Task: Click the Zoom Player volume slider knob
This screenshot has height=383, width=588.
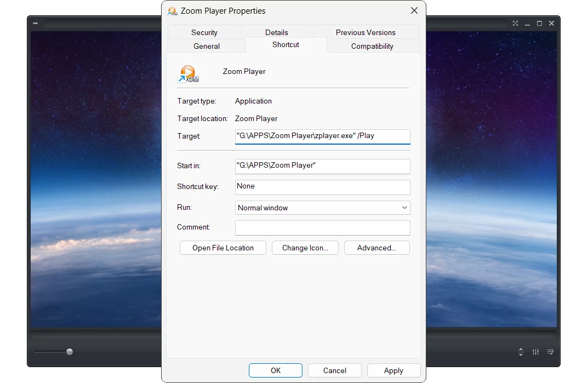Action: pyautogui.click(x=70, y=352)
